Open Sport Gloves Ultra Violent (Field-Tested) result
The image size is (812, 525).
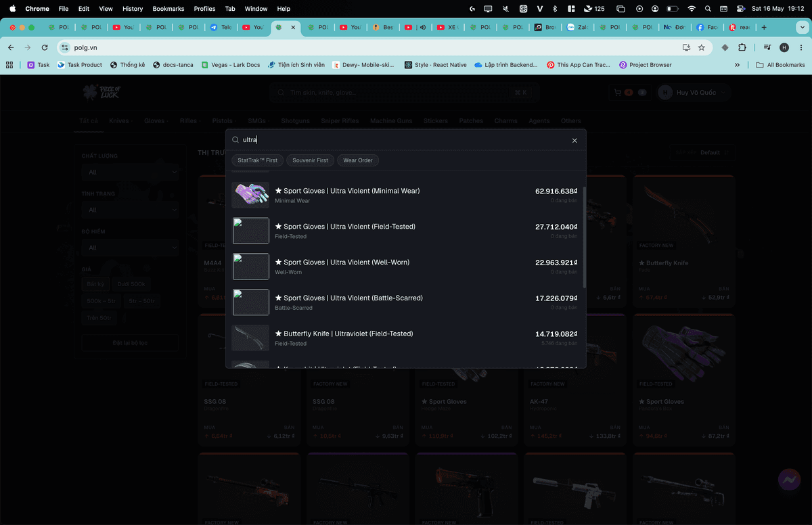[405, 231]
